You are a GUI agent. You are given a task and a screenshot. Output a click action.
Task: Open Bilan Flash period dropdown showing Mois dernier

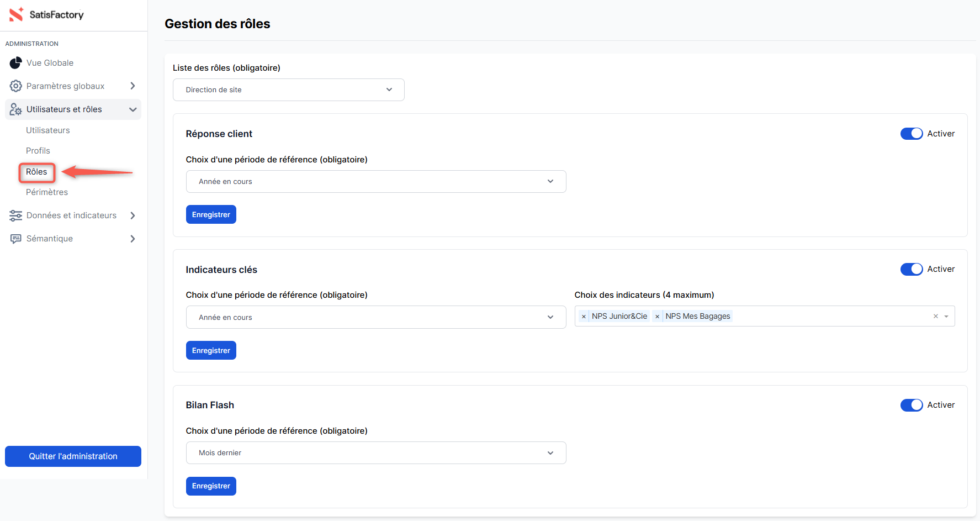(x=375, y=452)
